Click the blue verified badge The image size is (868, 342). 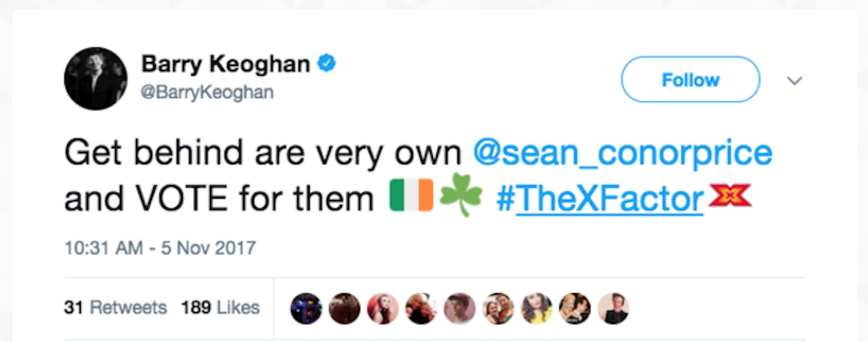coord(327,63)
